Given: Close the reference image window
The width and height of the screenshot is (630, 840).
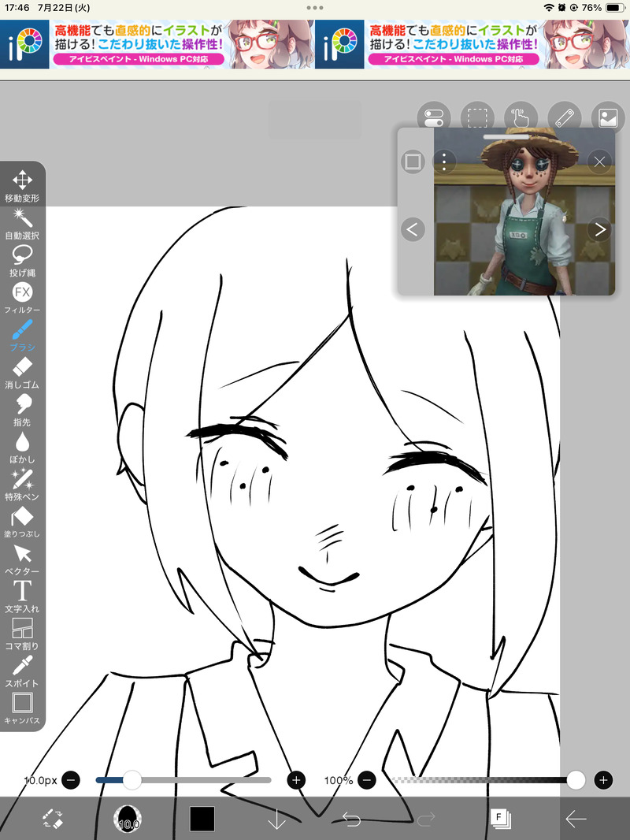Looking at the screenshot, I should tap(599, 162).
